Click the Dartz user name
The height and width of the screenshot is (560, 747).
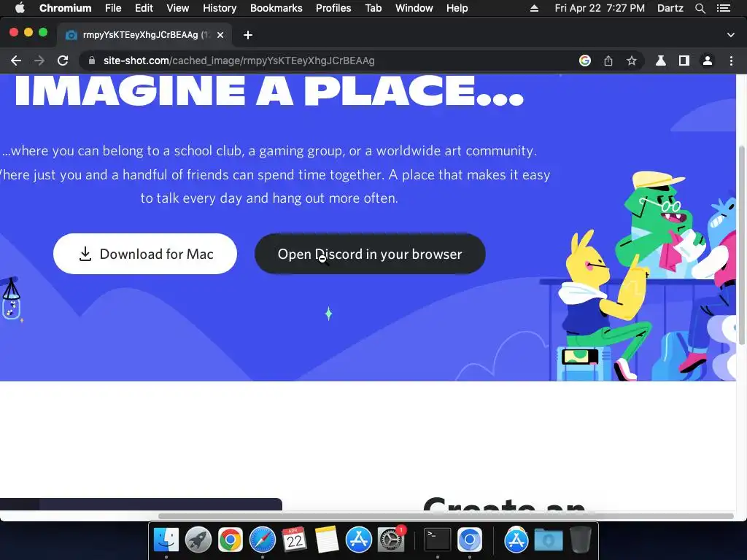click(670, 8)
